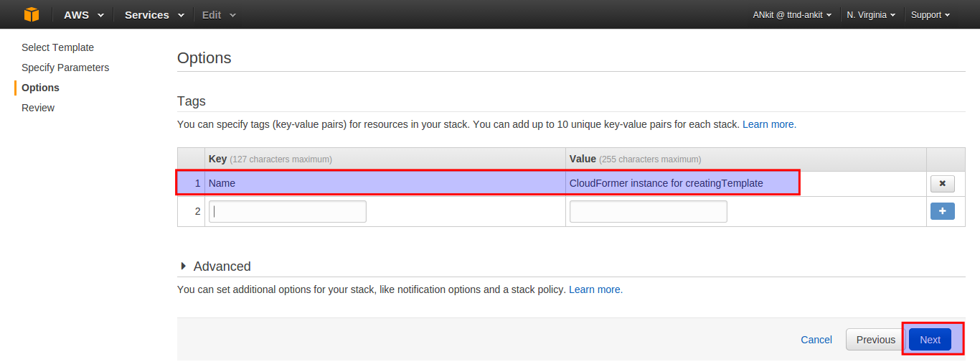Go to Specify Parameters step

click(x=65, y=68)
